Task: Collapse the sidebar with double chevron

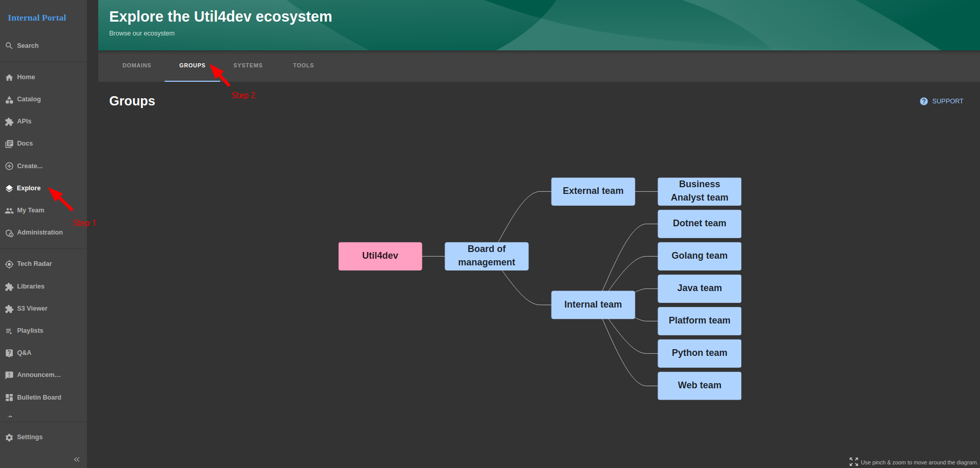Action: [x=77, y=459]
